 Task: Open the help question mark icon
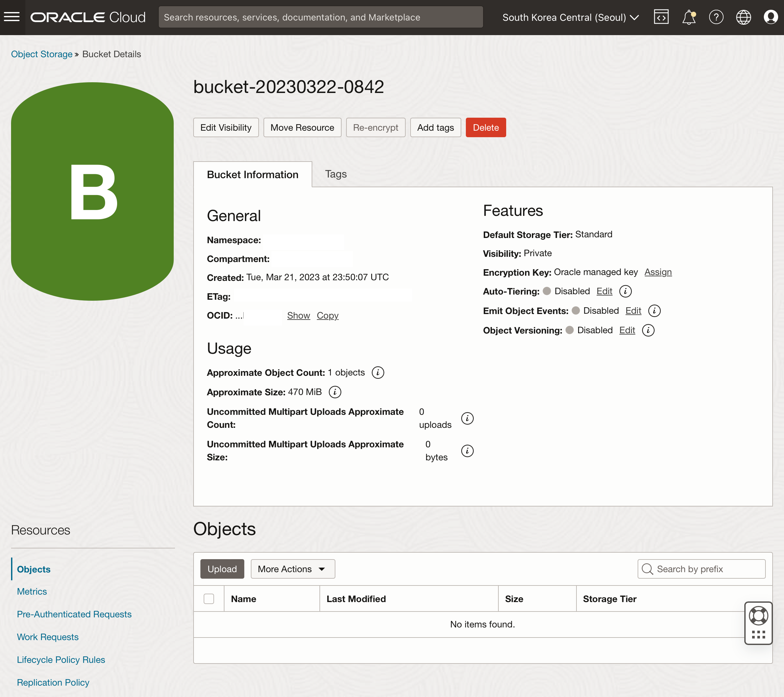[716, 17]
